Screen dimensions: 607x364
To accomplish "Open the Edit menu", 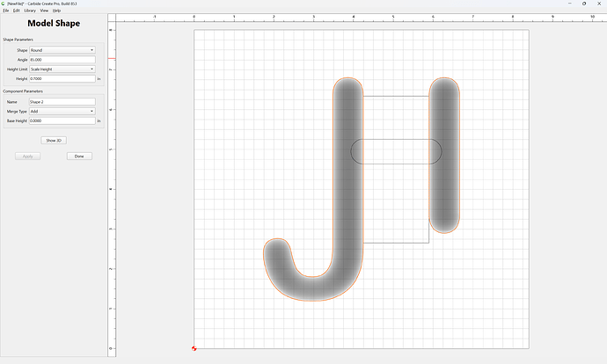I will [16, 11].
